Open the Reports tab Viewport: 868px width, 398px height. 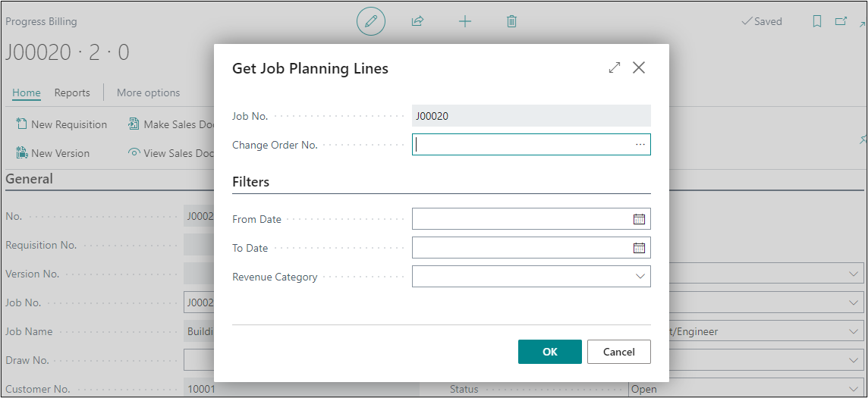(72, 92)
